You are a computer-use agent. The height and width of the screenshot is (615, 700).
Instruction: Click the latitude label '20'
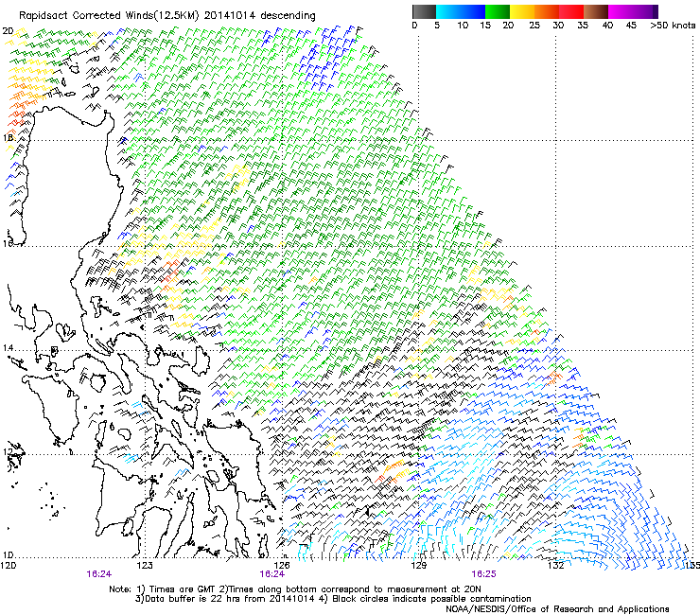coord(8,31)
